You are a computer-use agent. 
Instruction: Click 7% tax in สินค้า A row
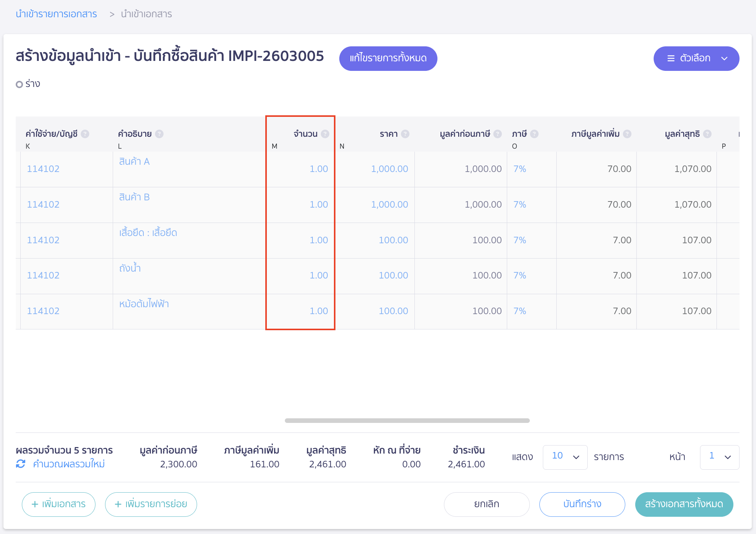[x=520, y=169]
